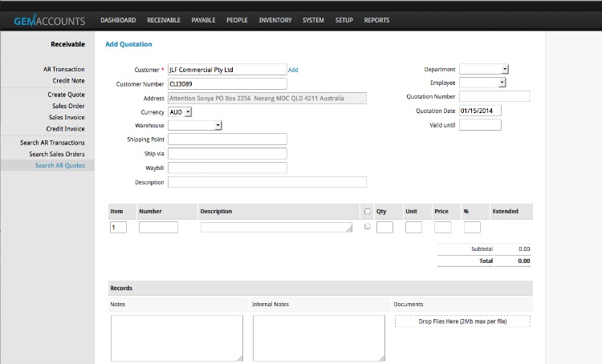The image size is (602, 364).
Task: Click inside the Internal Notes text area
Action: point(319,337)
